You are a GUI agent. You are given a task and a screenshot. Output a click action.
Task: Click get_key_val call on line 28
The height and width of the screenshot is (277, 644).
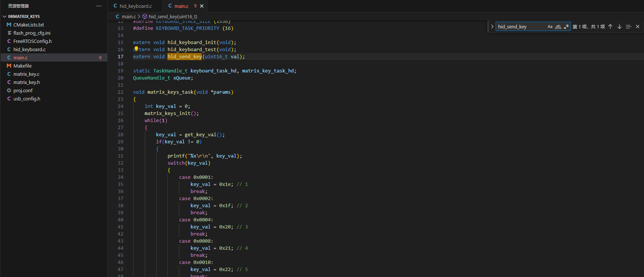point(200,135)
